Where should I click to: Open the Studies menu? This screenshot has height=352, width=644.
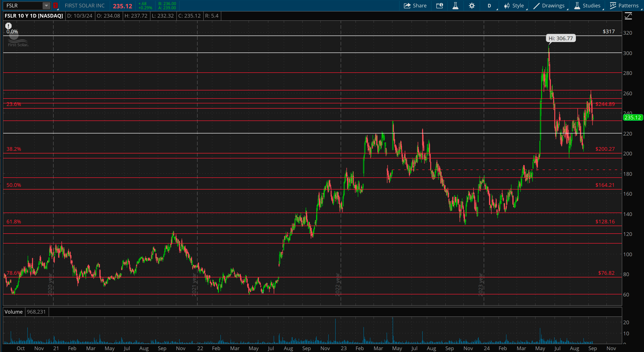[587, 6]
